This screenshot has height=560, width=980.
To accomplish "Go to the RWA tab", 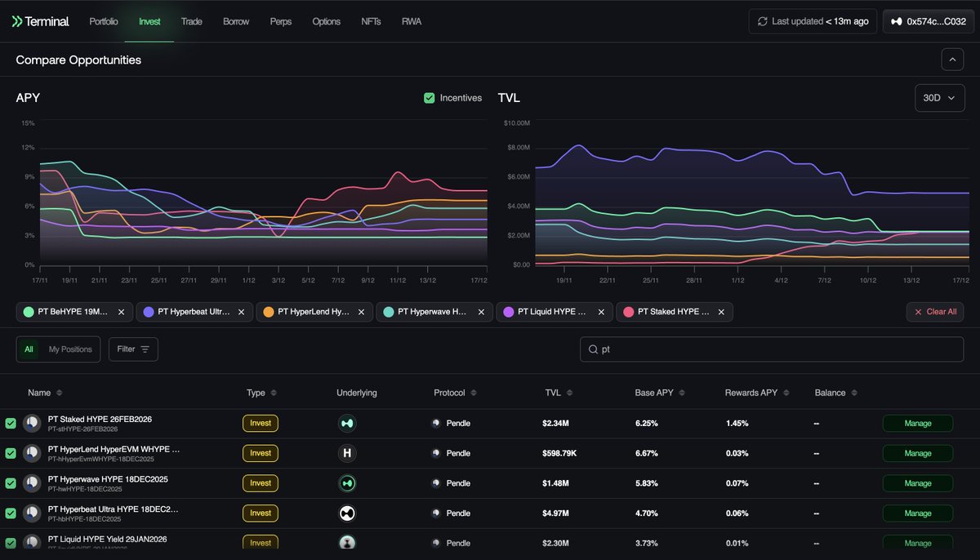I will pyautogui.click(x=412, y=22).
